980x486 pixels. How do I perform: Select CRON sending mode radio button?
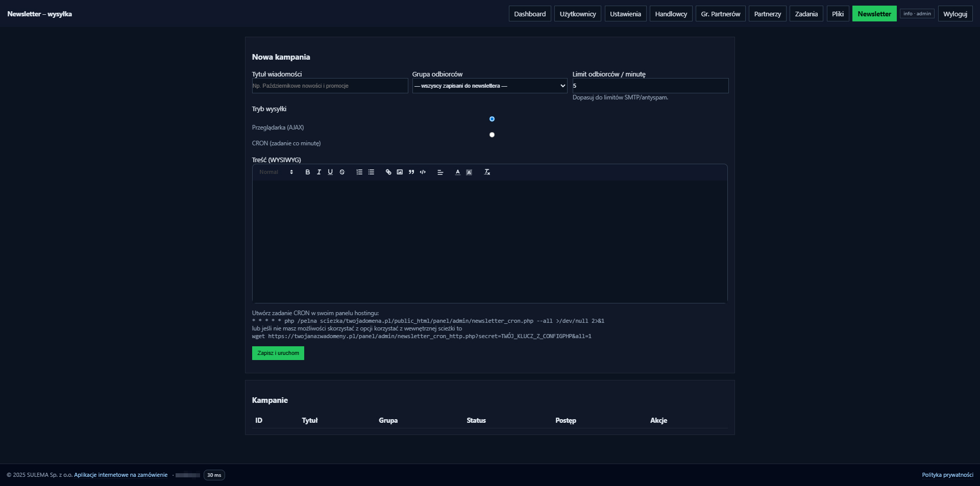[492, 135]
